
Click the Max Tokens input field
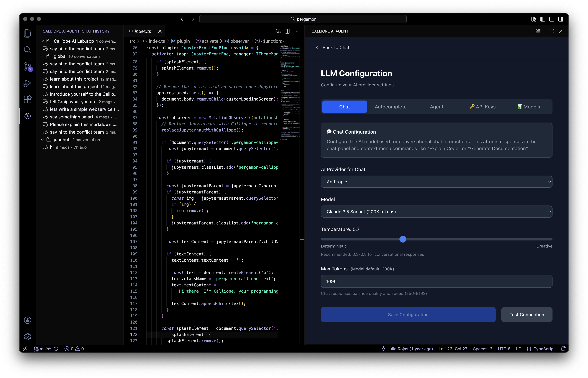point(436,281)
